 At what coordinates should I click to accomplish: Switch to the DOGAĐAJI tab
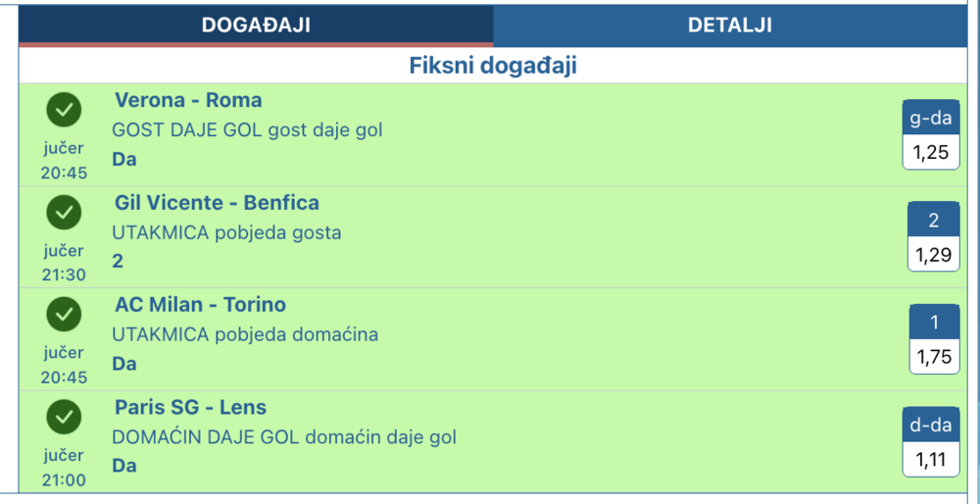(256, 25)
